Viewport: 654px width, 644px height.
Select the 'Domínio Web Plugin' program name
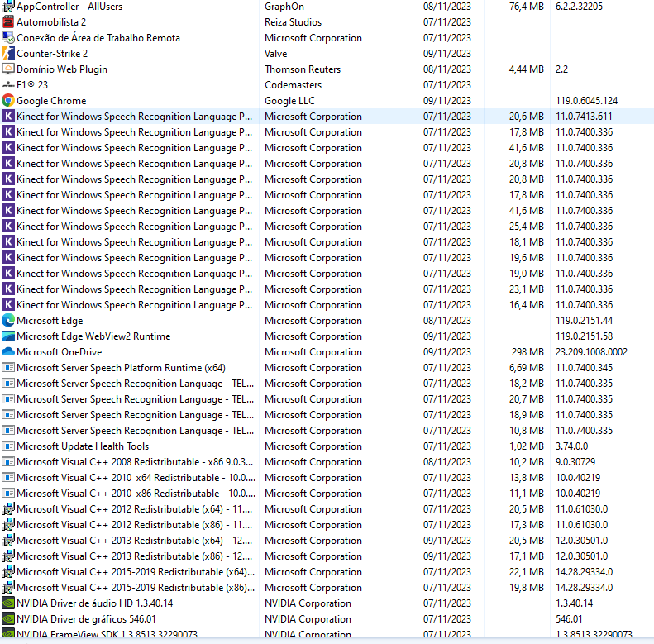pyautogui.click(x=62, y=69)
